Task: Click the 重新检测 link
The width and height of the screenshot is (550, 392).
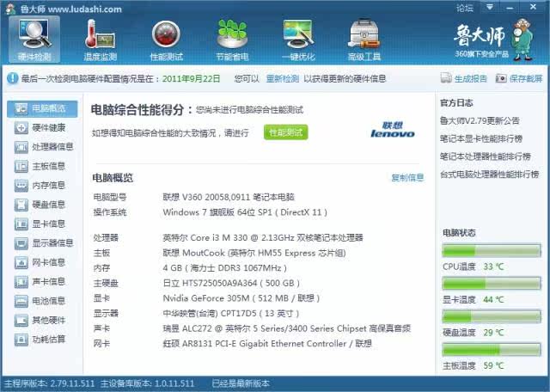Action: [x=282, y=78]
